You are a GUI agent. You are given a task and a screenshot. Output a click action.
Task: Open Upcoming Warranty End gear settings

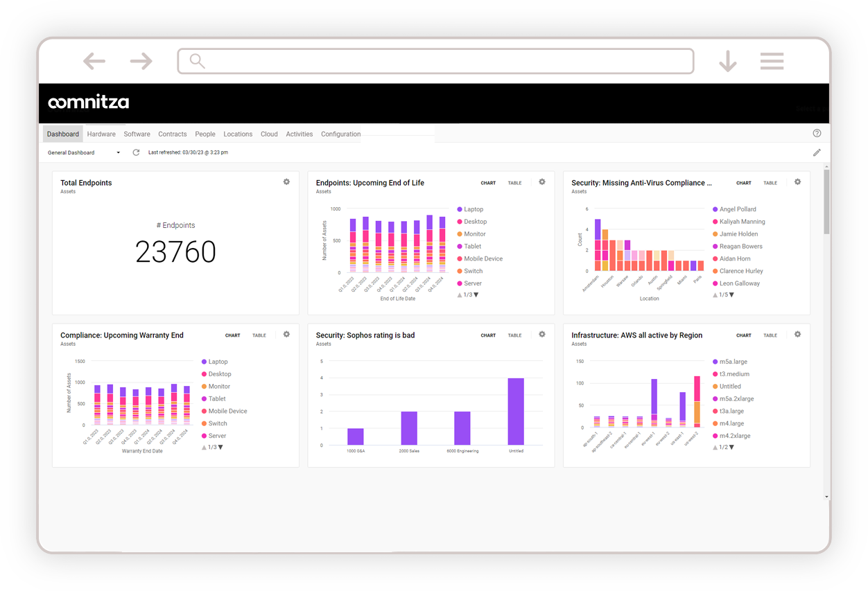[286, 334]
